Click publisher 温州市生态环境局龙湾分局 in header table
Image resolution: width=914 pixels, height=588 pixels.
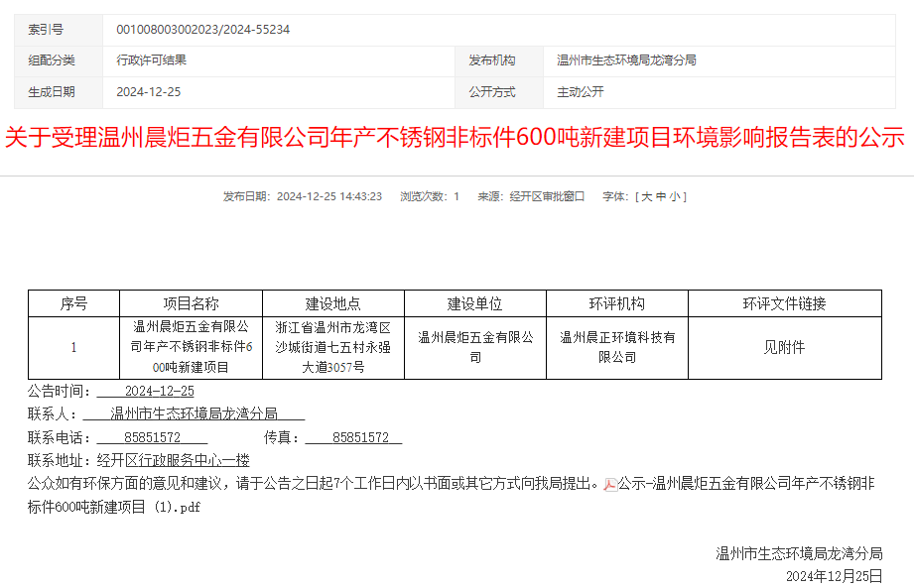point(626,60)
